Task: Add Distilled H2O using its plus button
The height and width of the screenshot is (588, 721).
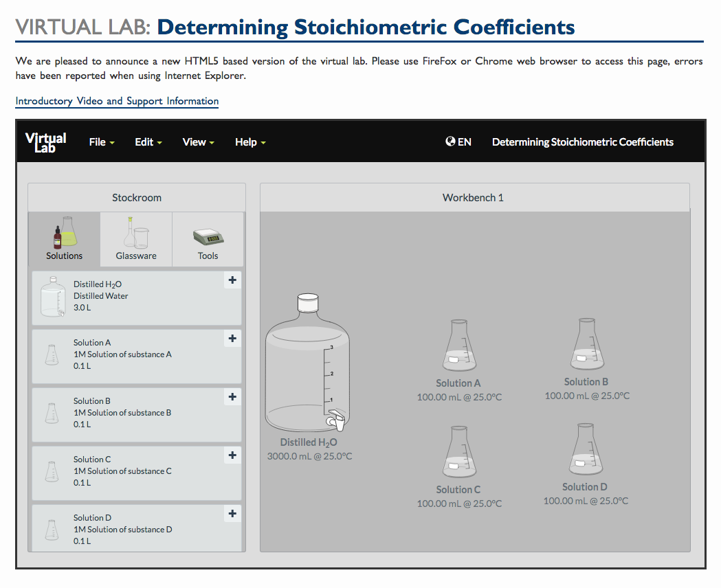Action: pos(232,280)
